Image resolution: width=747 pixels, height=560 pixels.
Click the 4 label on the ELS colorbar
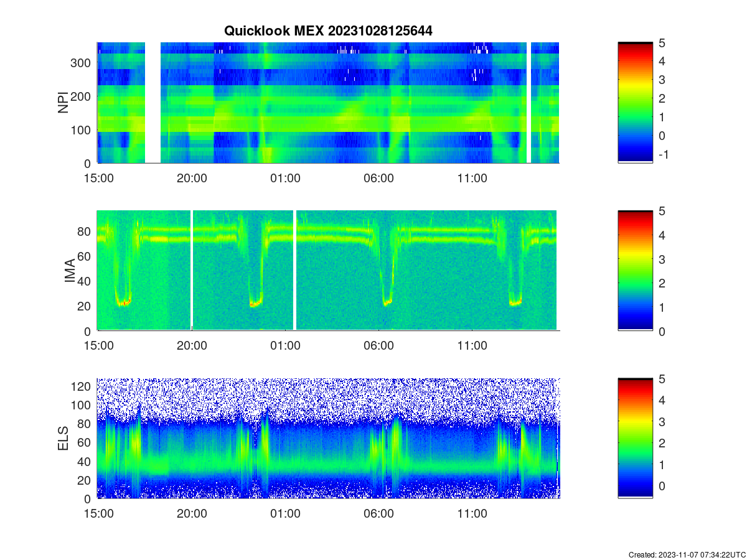click(x=662, y=399)
